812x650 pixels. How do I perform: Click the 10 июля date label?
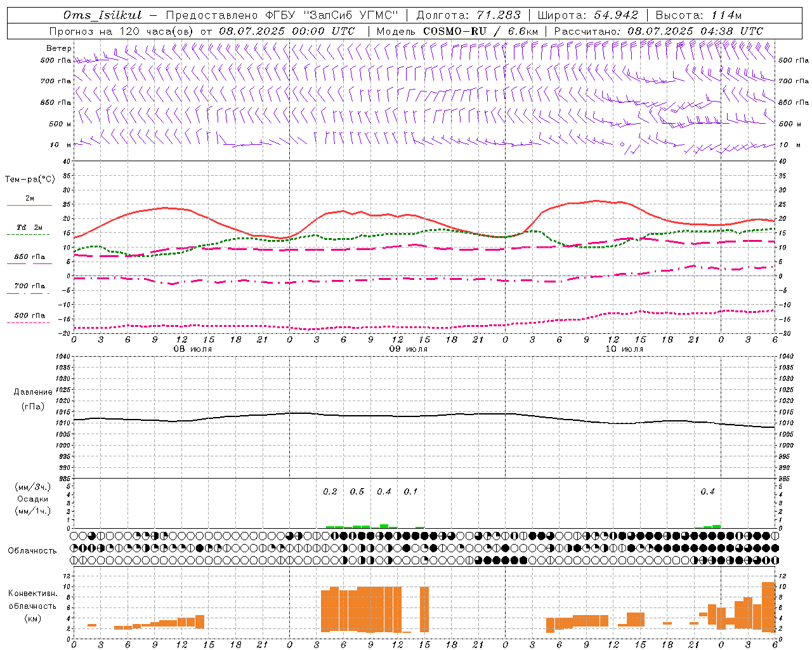point(624,349)
